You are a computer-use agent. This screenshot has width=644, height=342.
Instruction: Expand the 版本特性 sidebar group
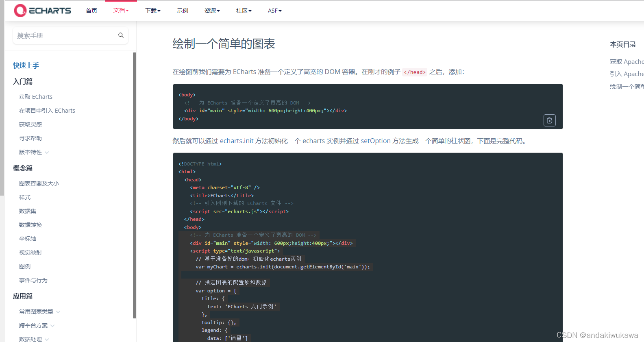[34, 152]
